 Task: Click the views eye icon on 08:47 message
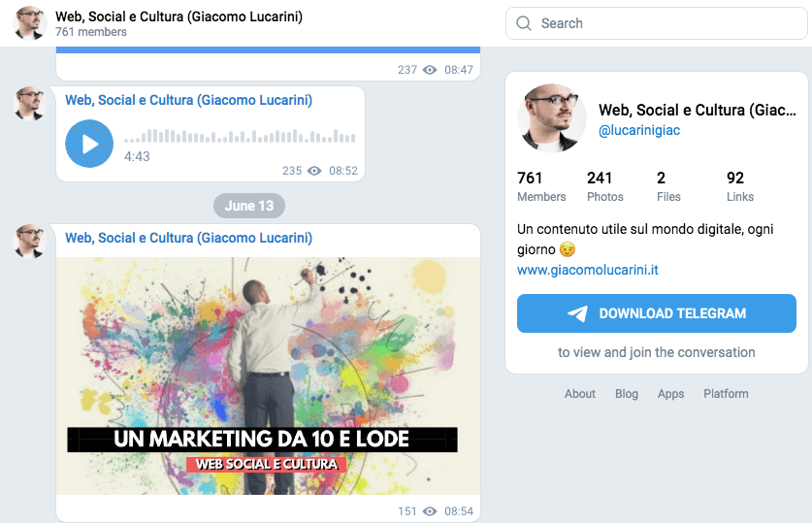430,70
